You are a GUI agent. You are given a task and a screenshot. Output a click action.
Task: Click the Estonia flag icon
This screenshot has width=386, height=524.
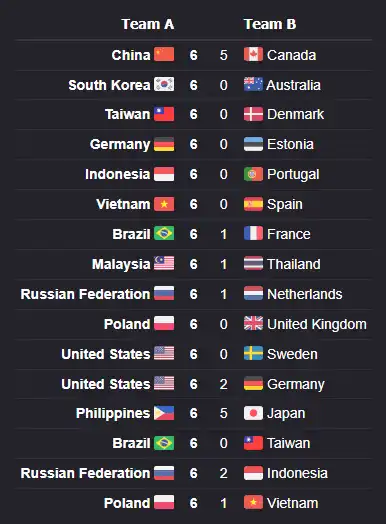pyautogui.click(x=253, y=144)
